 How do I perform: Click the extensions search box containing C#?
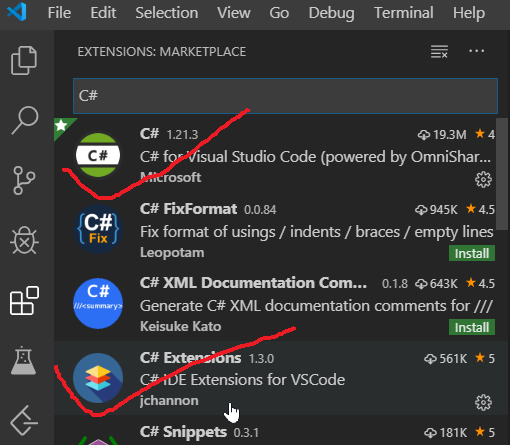click(285, 96)
